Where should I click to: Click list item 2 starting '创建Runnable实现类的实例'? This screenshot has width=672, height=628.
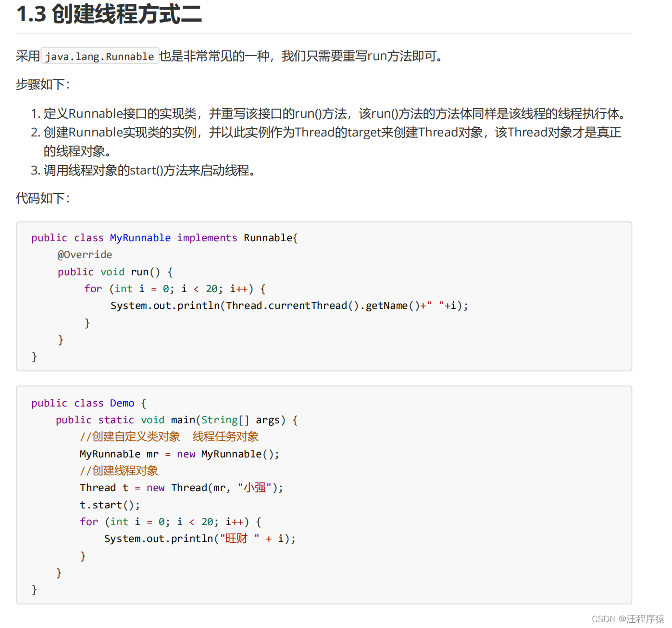coord(326,142)
